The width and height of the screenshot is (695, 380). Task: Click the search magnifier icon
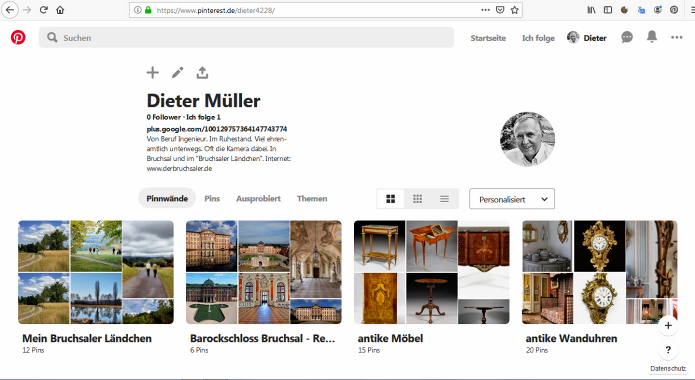(52, 38)
